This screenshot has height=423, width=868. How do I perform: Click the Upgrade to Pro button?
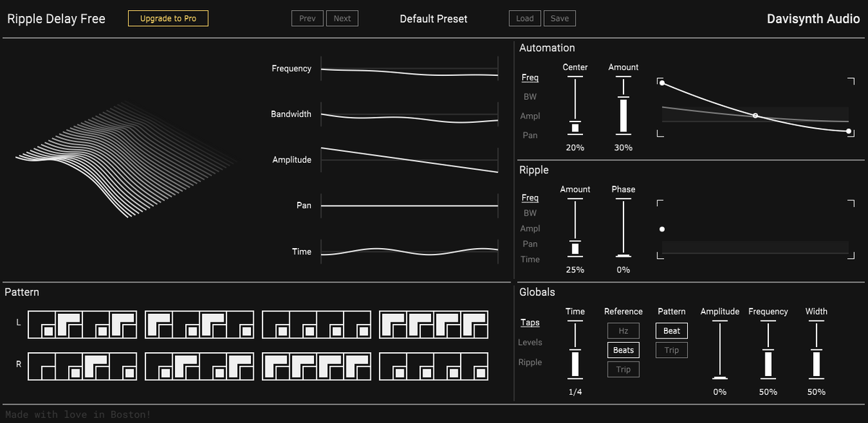pos(168,18)
